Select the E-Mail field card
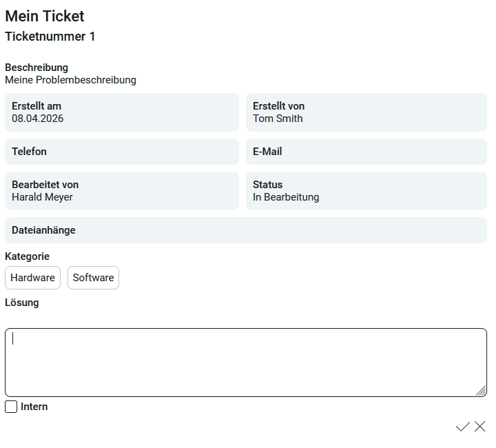 pos(366,152)
